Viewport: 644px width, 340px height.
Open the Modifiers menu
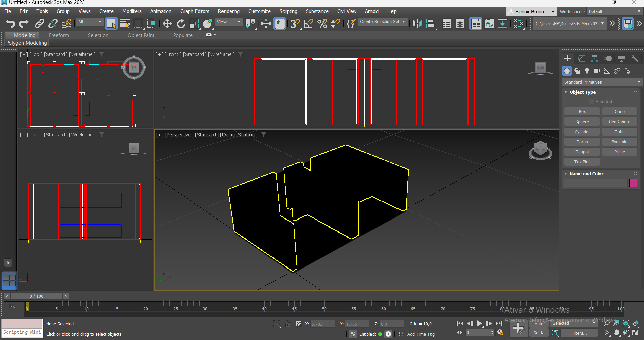(x=132, y=11)
